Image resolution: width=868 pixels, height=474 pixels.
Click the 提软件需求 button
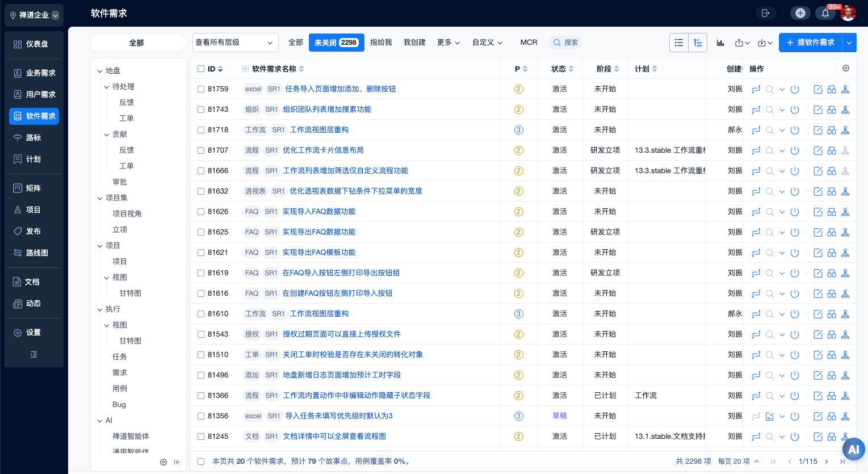(810, 43)
